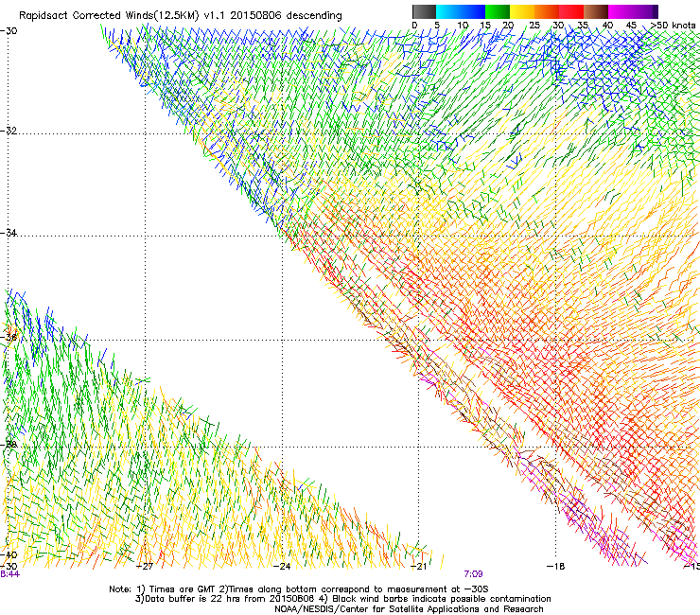Click the red 30-35 knots legend swatch

pos(571,11)
